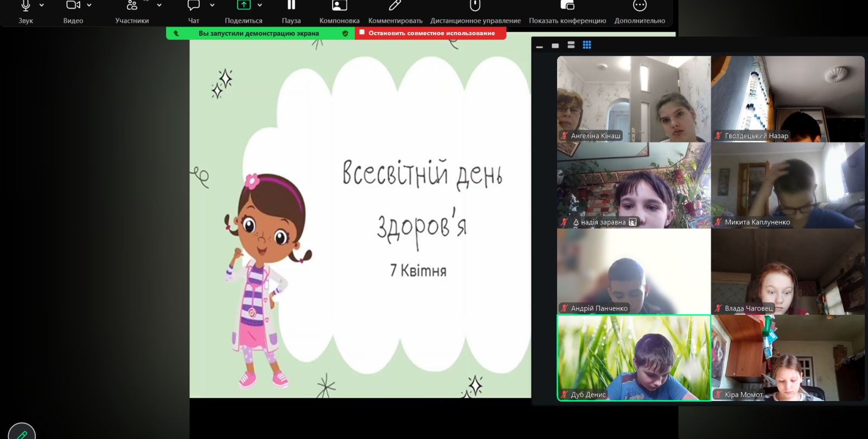Stop sharing via Остановить совместное использование
868x439 pixels.
[x=431, y=33]
